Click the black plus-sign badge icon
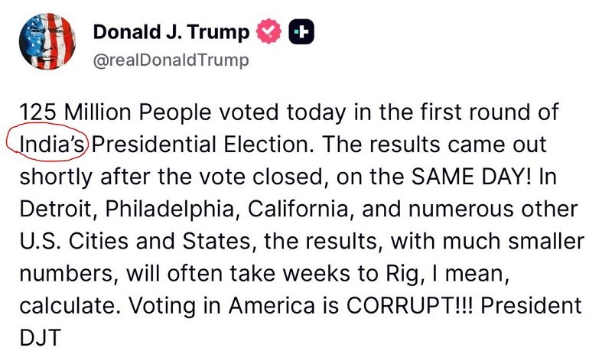Viewport: 602px width, 364px height. click(x=301, y=32)
